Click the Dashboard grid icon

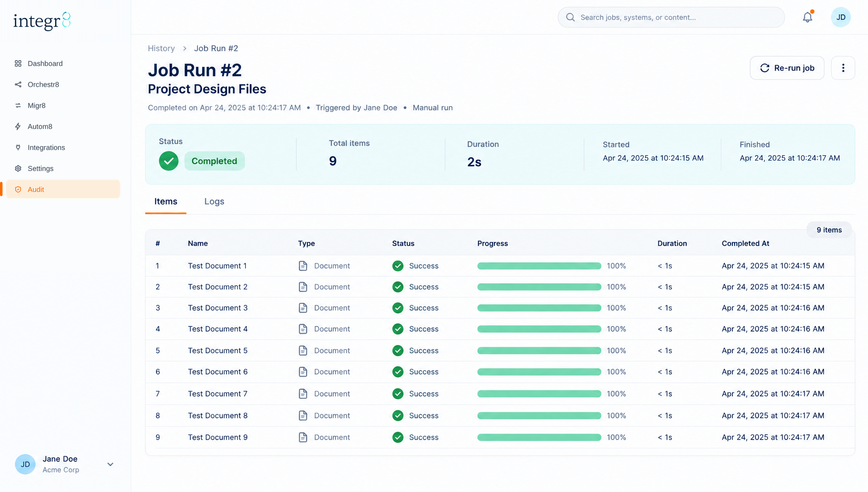tap(18, 63)
